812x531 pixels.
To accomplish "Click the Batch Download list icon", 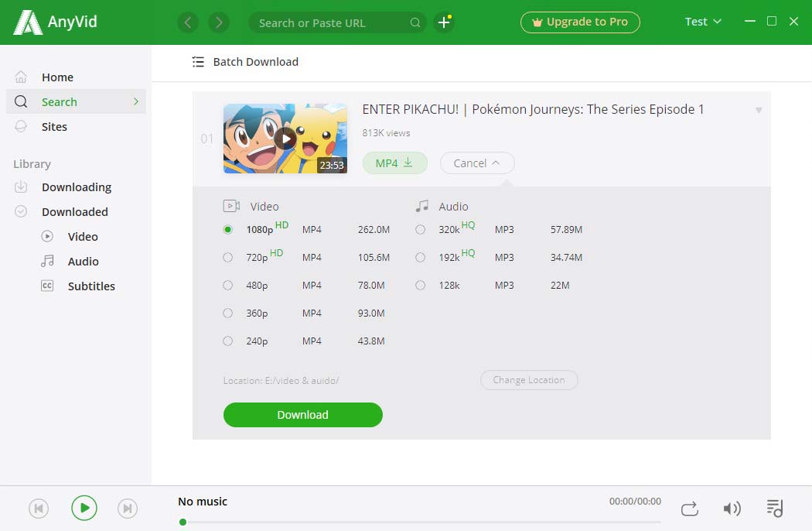I will coord(198,62).
